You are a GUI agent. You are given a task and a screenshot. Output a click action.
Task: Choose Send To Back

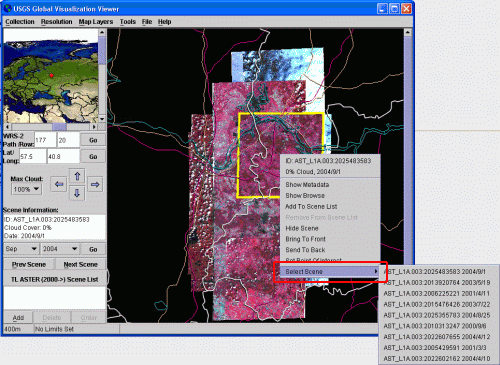click(x=330, y=250)
